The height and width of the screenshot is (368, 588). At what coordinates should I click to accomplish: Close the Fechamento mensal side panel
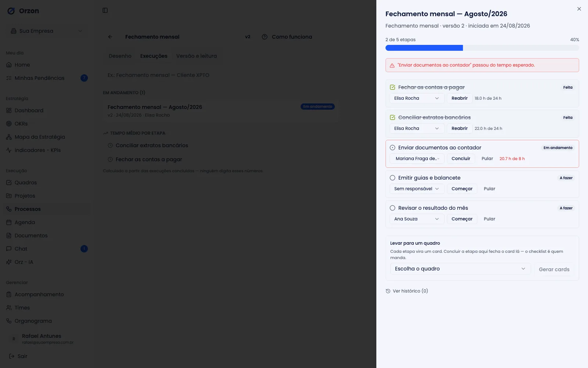pyautogui.click(x=579, y=9)
